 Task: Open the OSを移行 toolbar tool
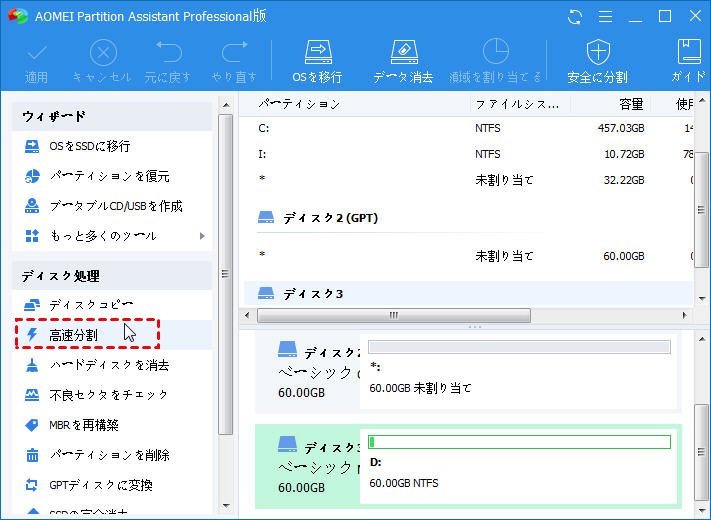[317, 63]
